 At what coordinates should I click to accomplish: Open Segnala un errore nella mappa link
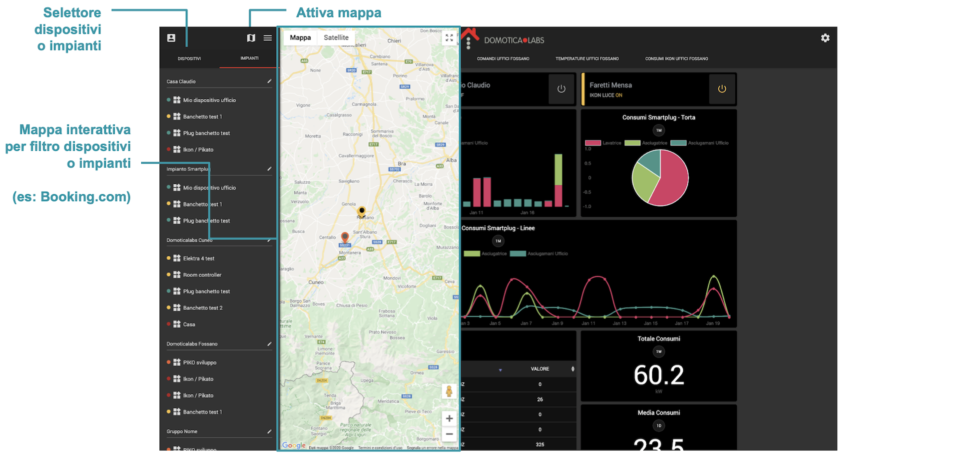click(x=432, y=448)
